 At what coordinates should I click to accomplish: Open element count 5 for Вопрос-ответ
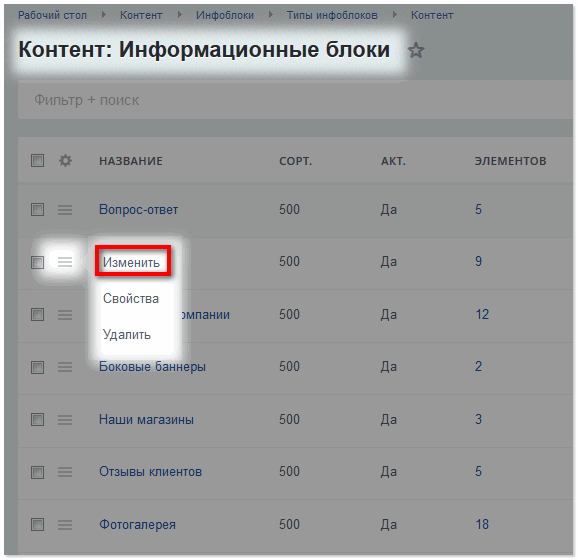[478, 209]
